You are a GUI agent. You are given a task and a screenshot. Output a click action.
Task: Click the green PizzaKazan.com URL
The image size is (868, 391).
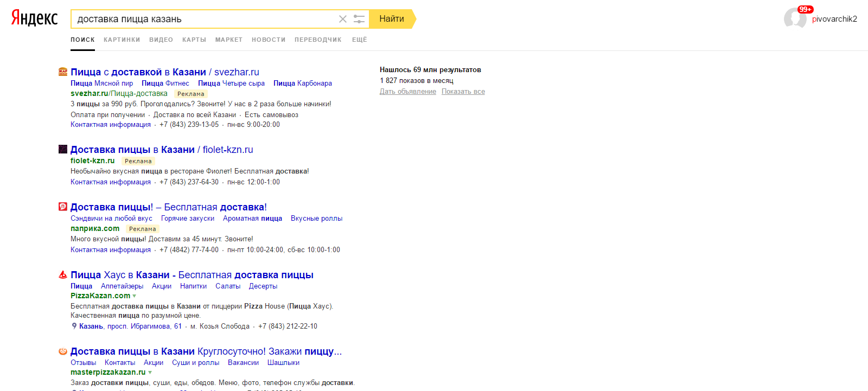point(100,296)
